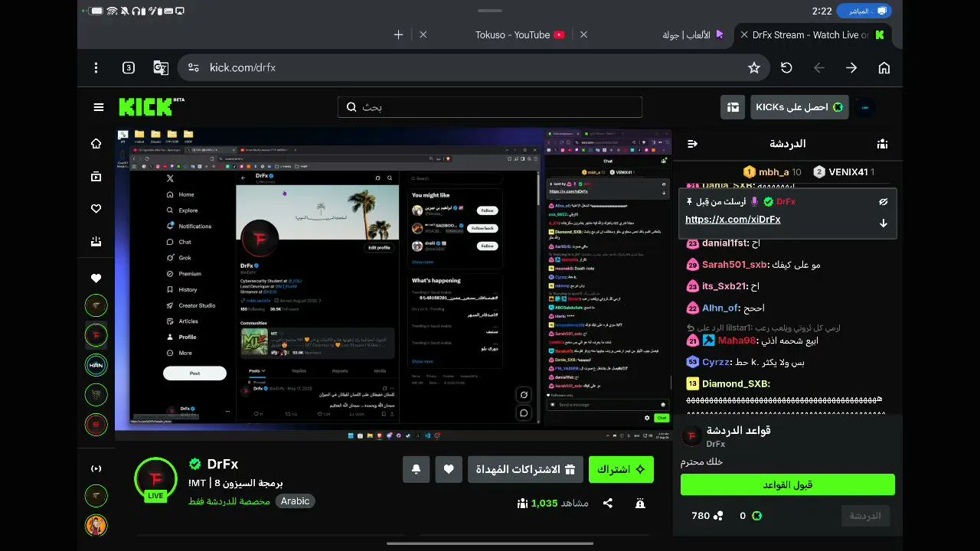Open the DrFx LIVE channel avatar
The image size is (980, 551).
155,479
